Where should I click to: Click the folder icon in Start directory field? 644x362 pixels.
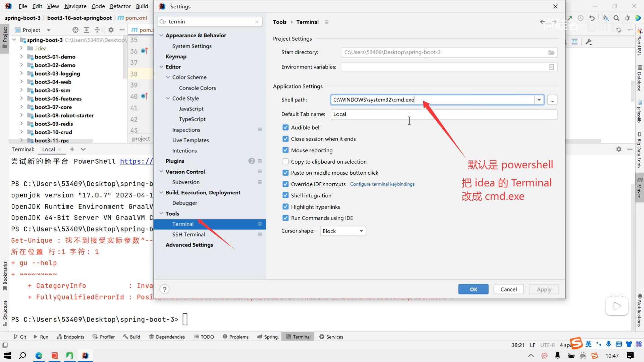click(x=551, y=52)
